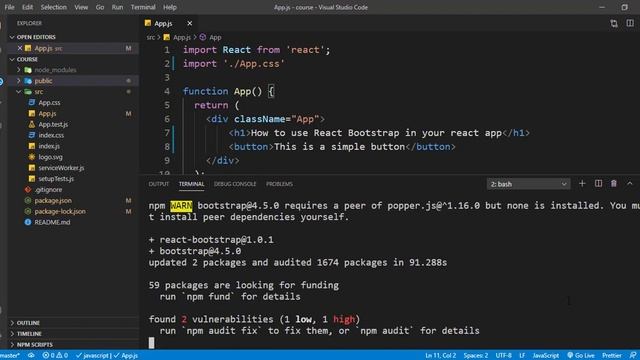Open the '2: bash' terminal dropdown
This screenshot has width=640, height=360.
tap(528, 184)
